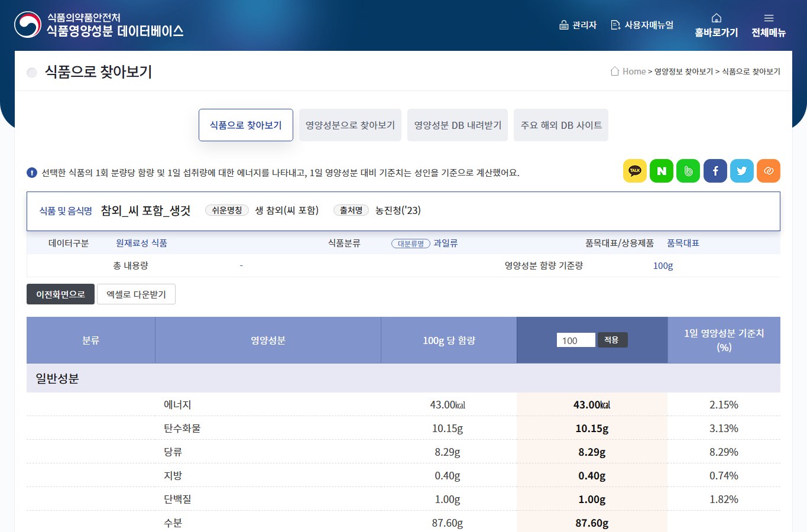Click 에너지 row label
This screenshot has width=807, height=532.
click(x=177, y=405)
